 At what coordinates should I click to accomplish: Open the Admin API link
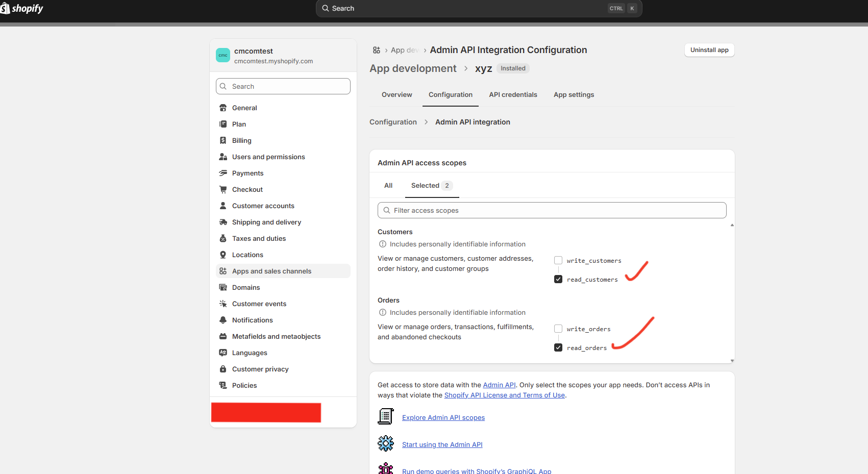(x=499, y=385)
